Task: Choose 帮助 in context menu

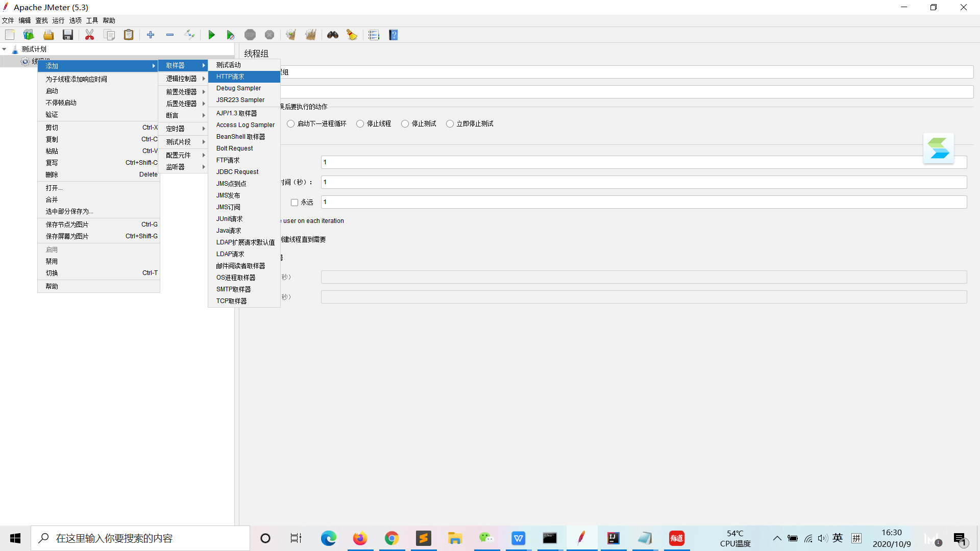Action: 98,286
